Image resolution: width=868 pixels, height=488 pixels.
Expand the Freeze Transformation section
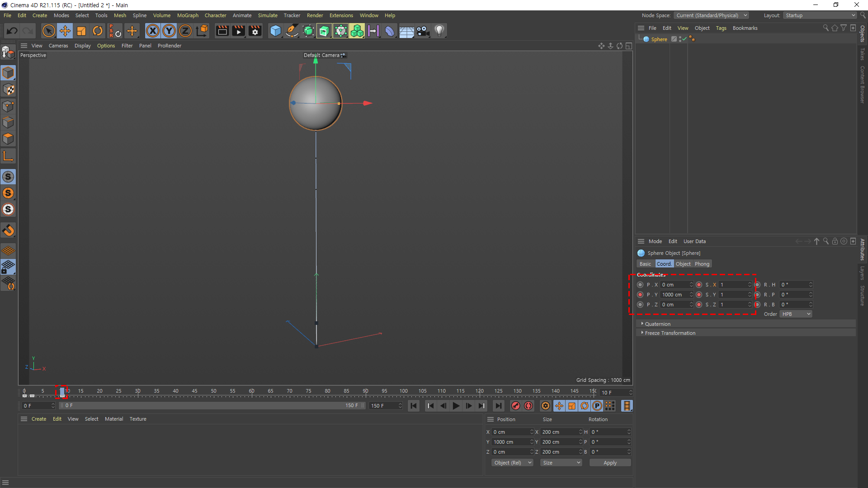(x=670, y=333)
